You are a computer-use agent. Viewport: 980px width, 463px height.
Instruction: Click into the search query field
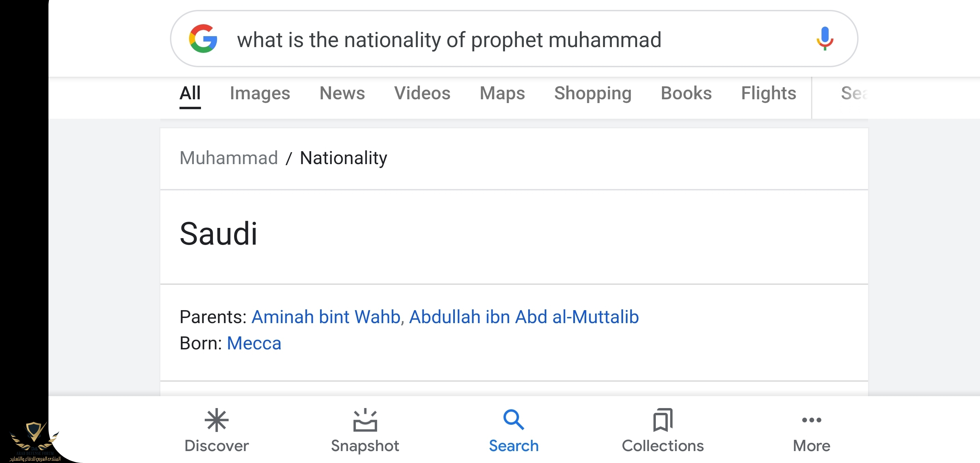[449, 40]
